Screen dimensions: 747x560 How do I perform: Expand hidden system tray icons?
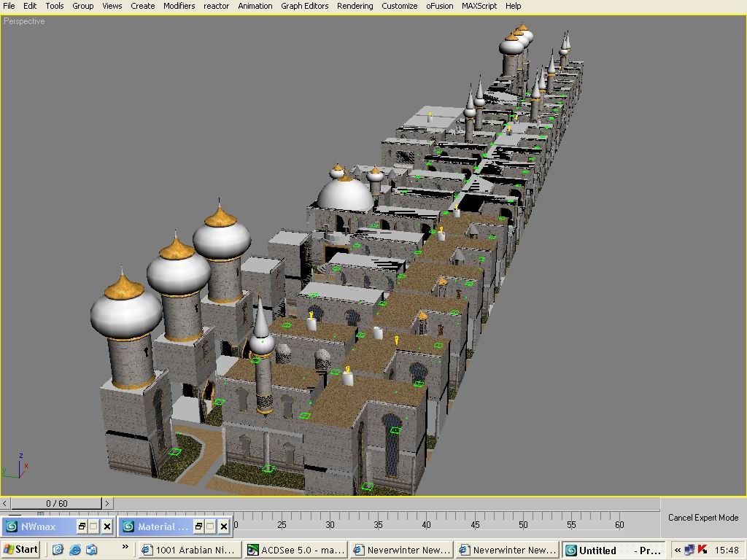[x=677, y=550]
